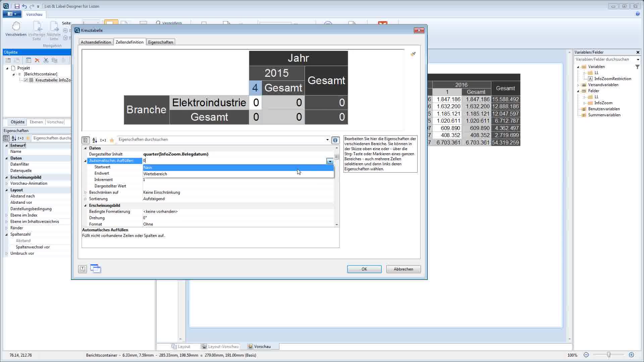Select InfoZoomRestriction variable
Viewport: 644px width, 362px height.
pyautogui.click(x=612, y=79)
